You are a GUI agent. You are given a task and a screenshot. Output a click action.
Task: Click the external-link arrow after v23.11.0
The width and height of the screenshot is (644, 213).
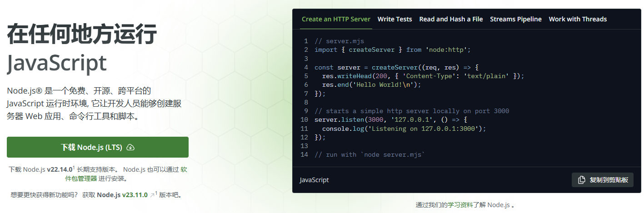152,195
